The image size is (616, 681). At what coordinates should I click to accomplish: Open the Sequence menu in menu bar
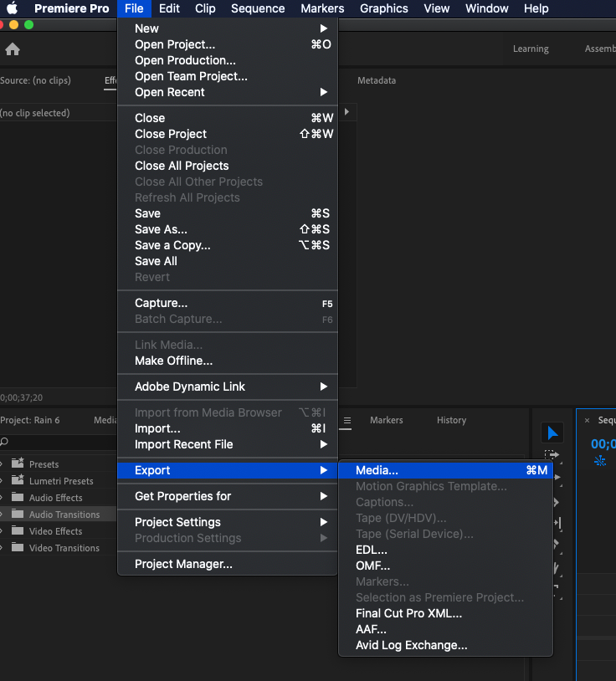[257, 8]
